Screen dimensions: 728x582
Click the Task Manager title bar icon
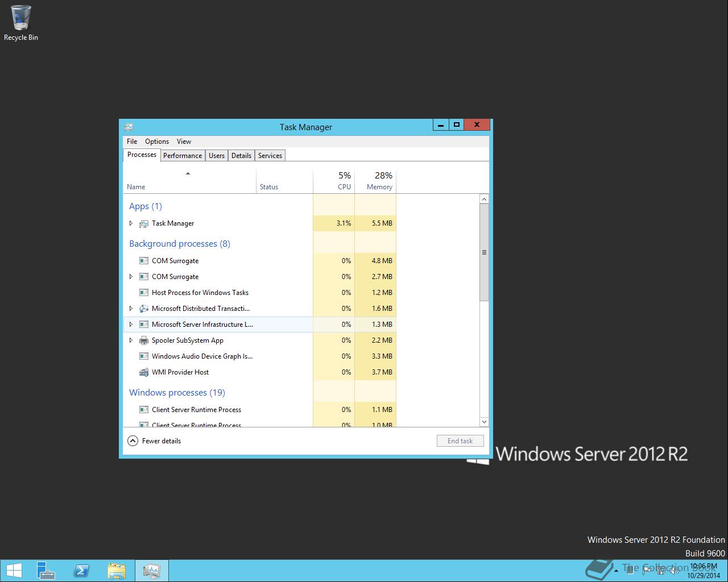pos(129,127)
